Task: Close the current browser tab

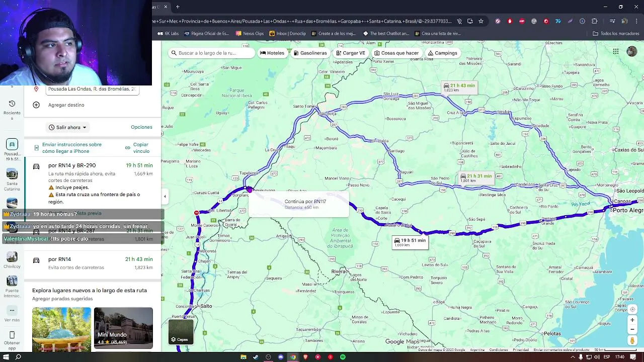Action: coord(165,7)
